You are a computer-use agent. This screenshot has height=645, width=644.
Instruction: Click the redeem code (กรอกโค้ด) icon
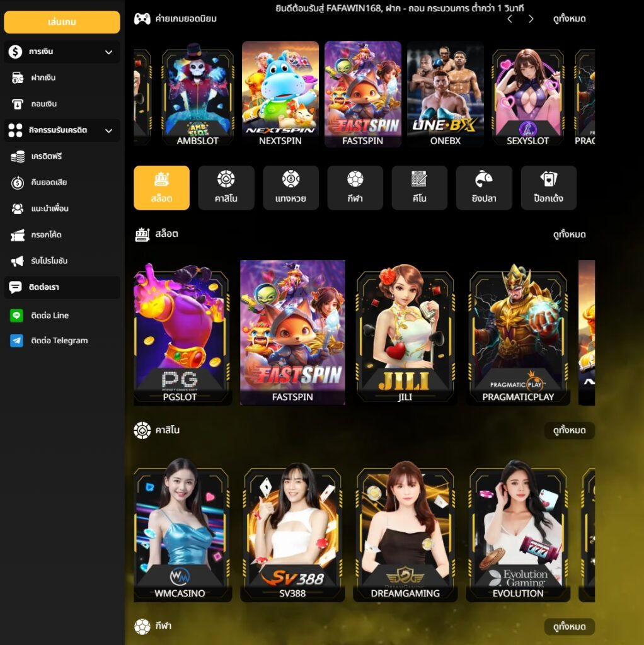pyautogui.click(x=18, y=235)
